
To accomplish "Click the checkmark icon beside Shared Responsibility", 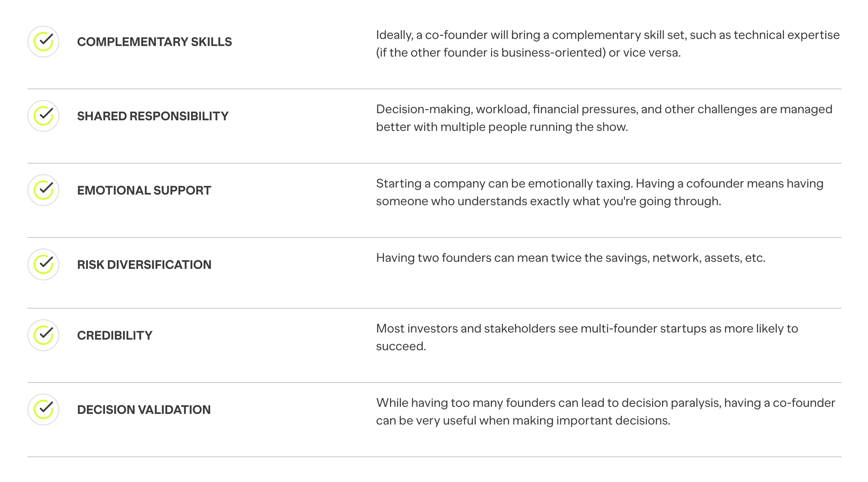I will pyautogui.click(x=43, y=116).
